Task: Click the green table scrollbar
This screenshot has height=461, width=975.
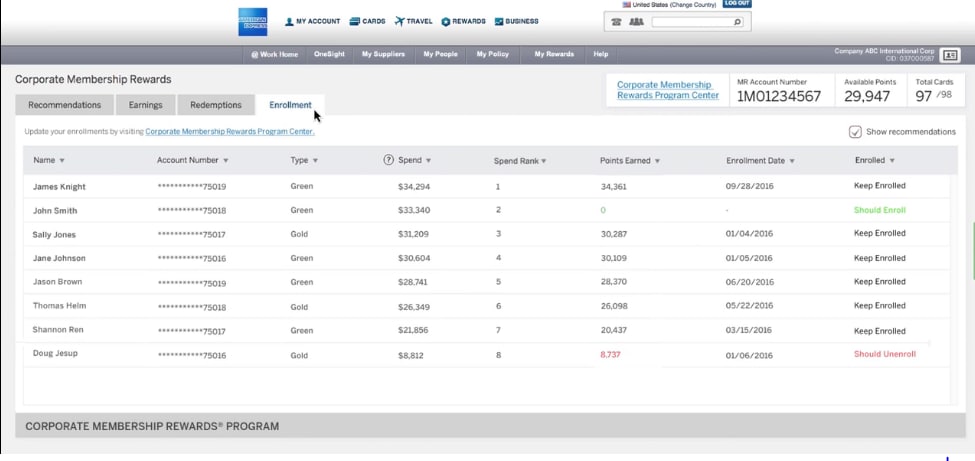Action: [x=973, y=251]
